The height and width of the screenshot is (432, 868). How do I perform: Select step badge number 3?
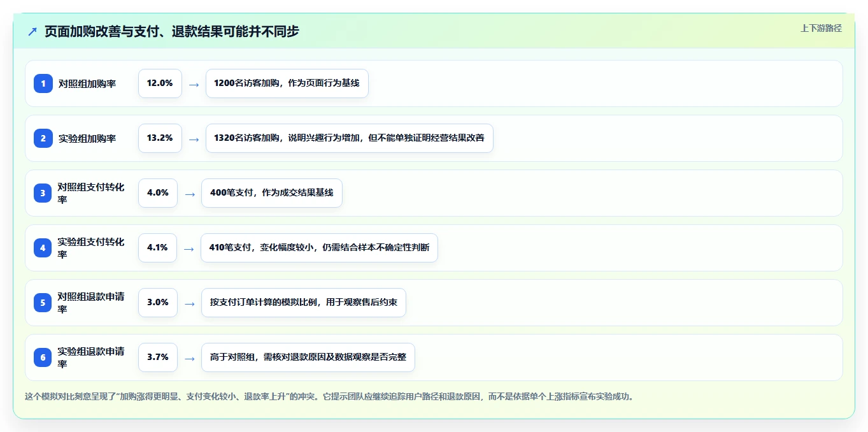43,193
